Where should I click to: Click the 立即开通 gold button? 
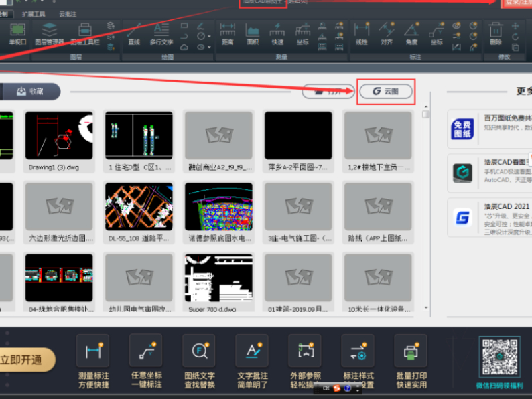[x=25, y=360]
